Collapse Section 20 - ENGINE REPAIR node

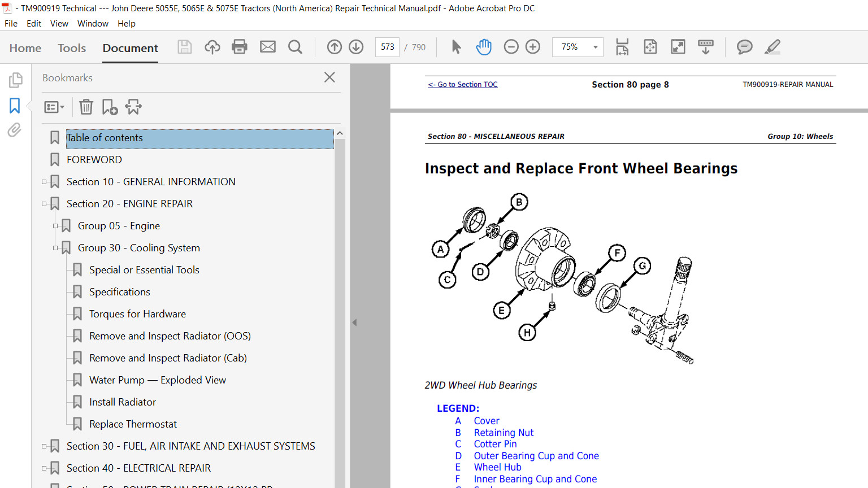44,204
